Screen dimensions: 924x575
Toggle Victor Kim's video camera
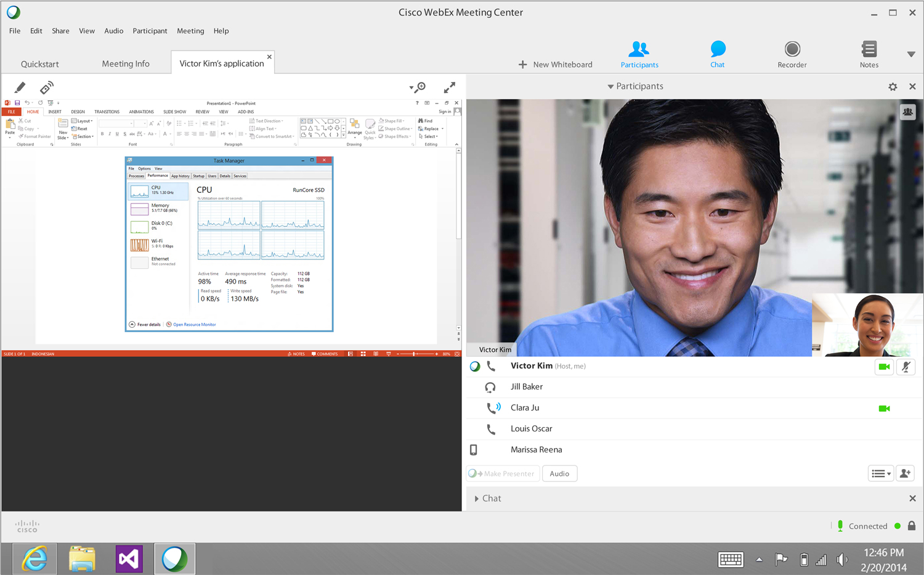(884, 367)
